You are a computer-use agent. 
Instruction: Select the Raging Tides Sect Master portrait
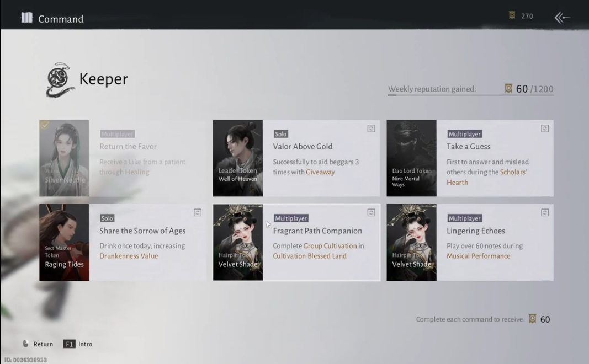[64, 242]
